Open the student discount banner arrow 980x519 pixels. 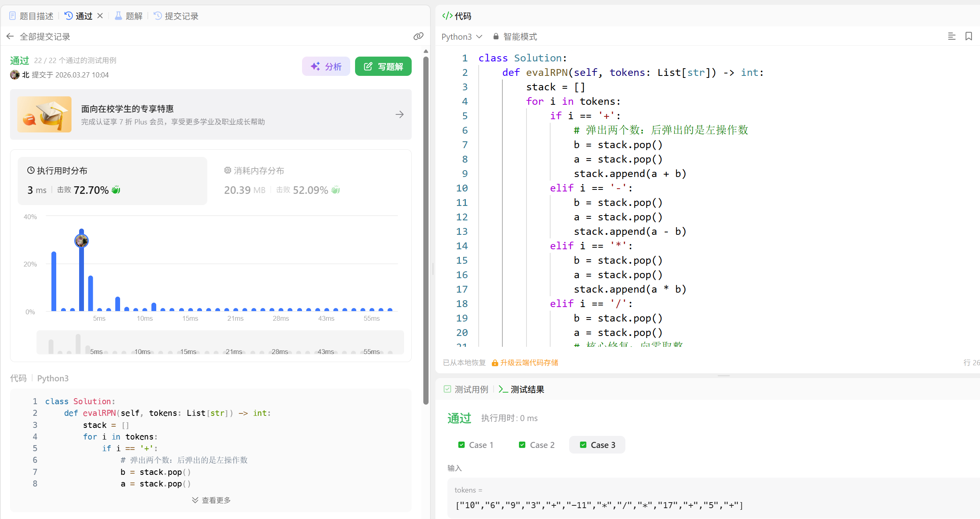click(399, 114)
